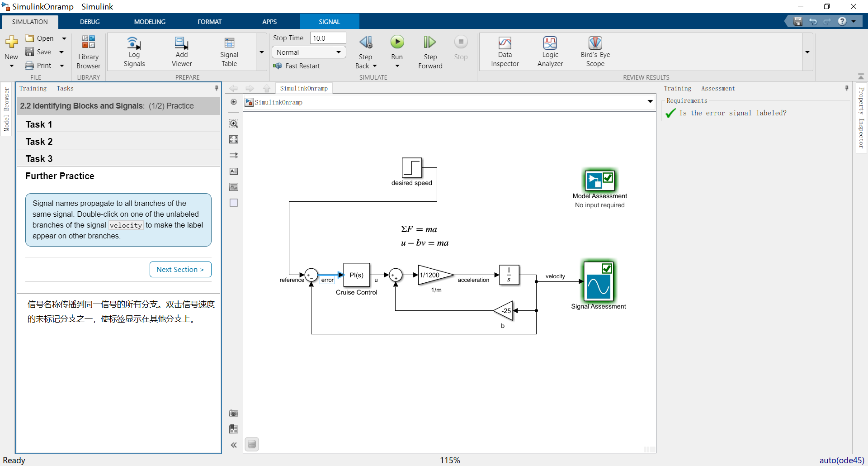
Task: Click the Undo icon in the quick access bar
Action: (813, 21)
